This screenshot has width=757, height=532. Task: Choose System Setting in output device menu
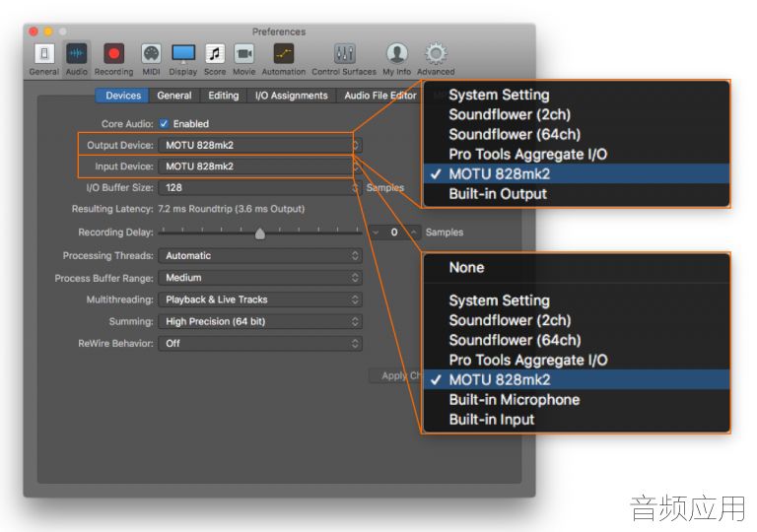click(x=577, y=95)
